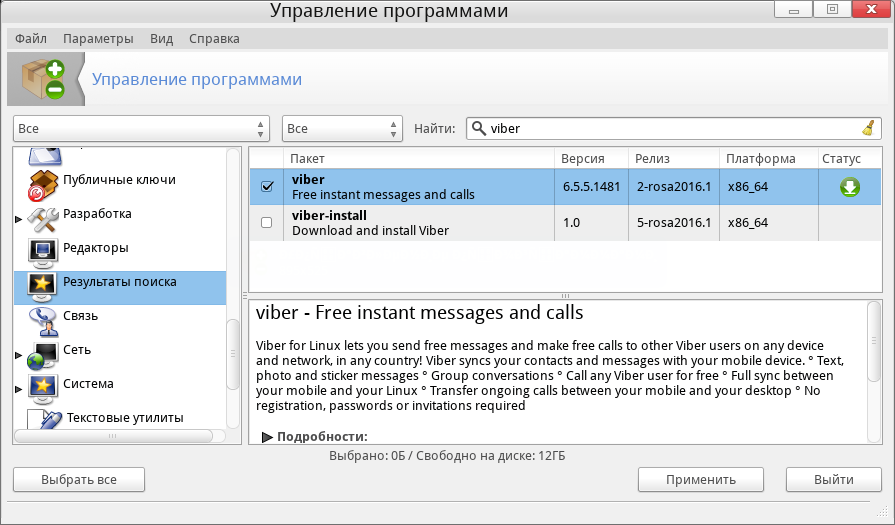Click the Публичные ключи category icon
The width and height of the screenshot is (895, 525).
tap(43, 185)
